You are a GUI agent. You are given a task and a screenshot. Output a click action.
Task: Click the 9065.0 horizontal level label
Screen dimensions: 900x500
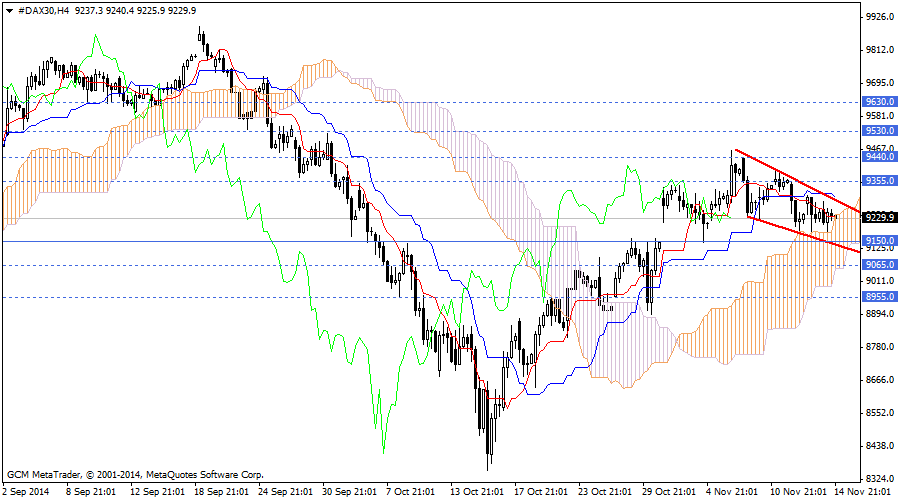880,265
